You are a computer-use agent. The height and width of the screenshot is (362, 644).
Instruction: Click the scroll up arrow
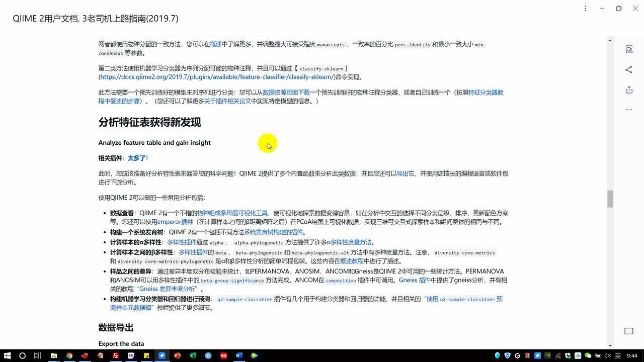coord(610,41)
